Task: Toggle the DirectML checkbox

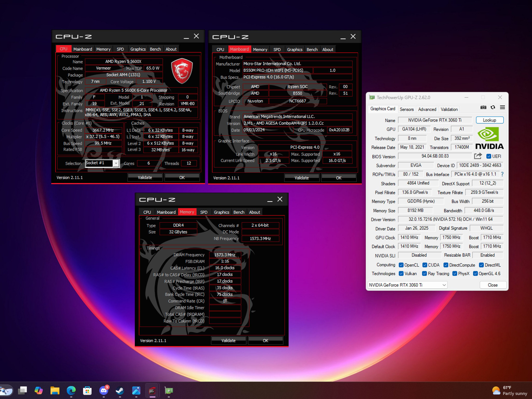Action: [x=481, y=265]
